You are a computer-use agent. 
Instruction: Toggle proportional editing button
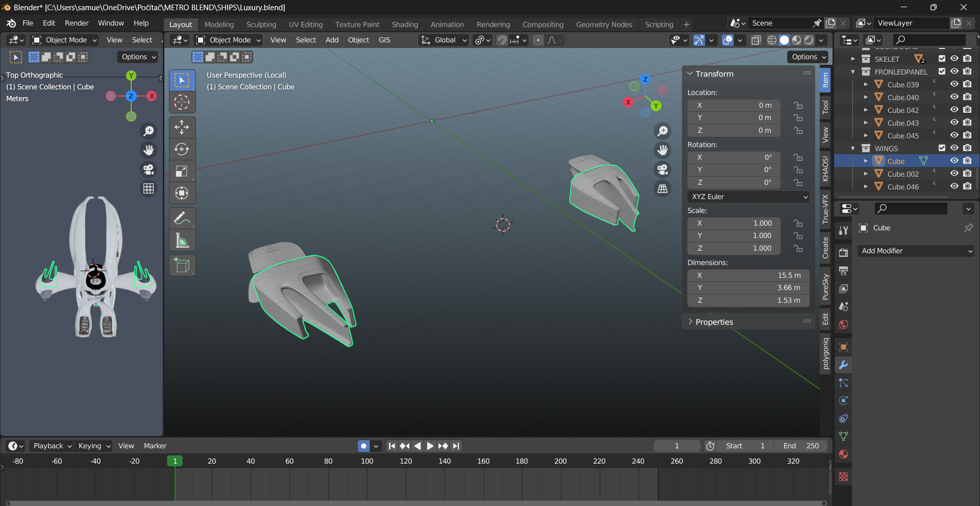[x=538, y=40]
